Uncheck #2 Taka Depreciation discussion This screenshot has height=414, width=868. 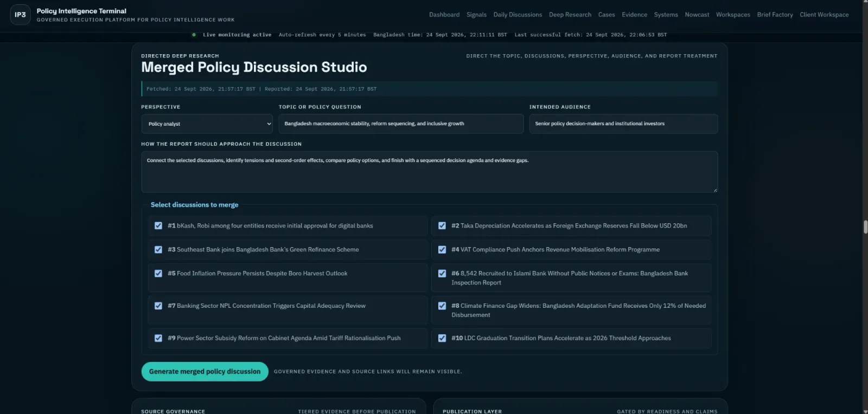tap(442, 225)
